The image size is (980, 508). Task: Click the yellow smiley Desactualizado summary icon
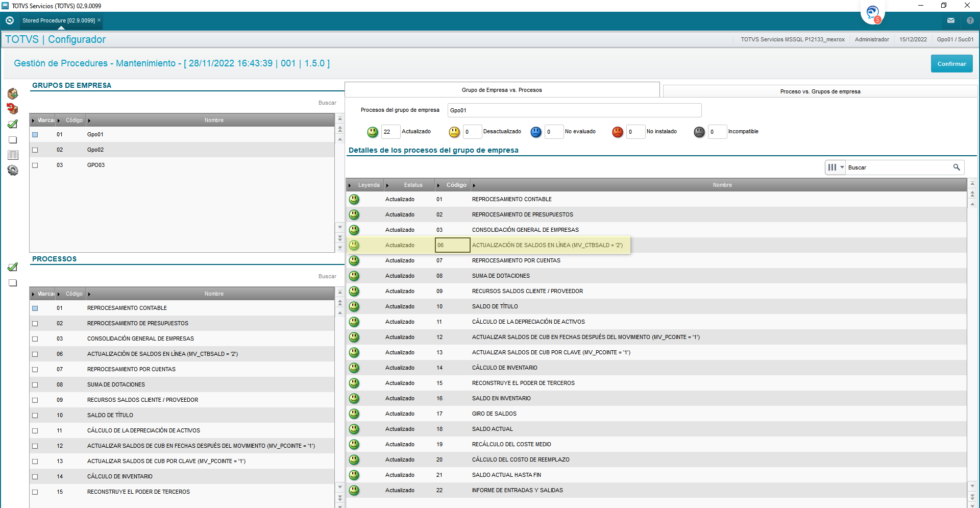[454, 132]
